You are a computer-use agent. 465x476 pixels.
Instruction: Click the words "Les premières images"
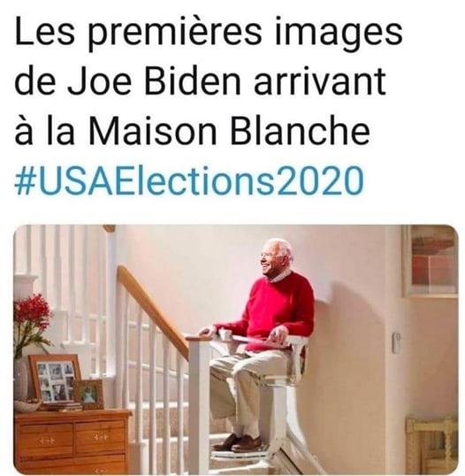click(209, 33)
